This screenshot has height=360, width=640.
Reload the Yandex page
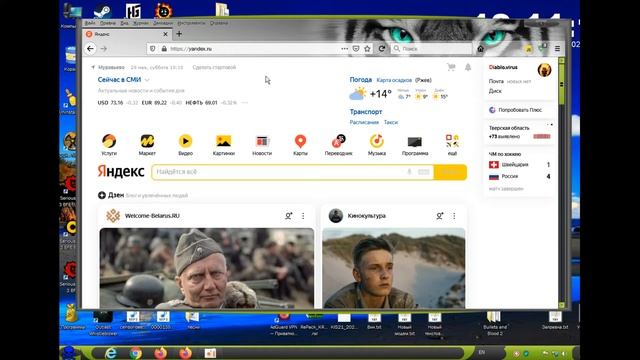point(382,49)
